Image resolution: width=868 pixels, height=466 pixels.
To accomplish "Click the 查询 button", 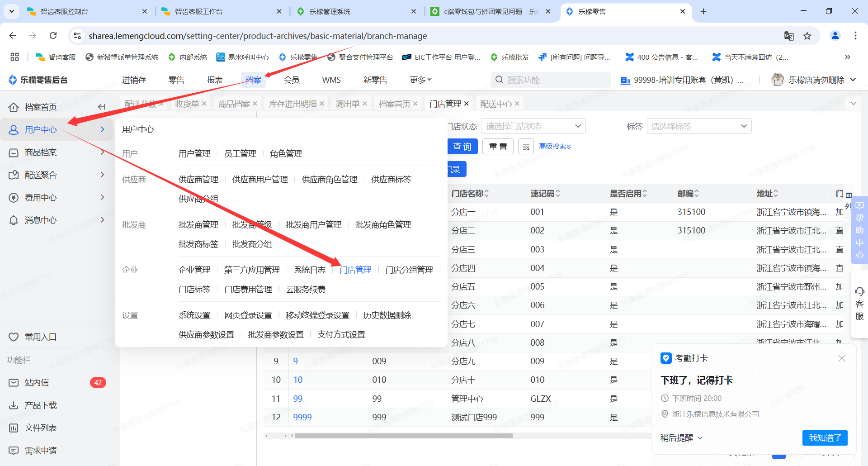I will pos(462,147).
